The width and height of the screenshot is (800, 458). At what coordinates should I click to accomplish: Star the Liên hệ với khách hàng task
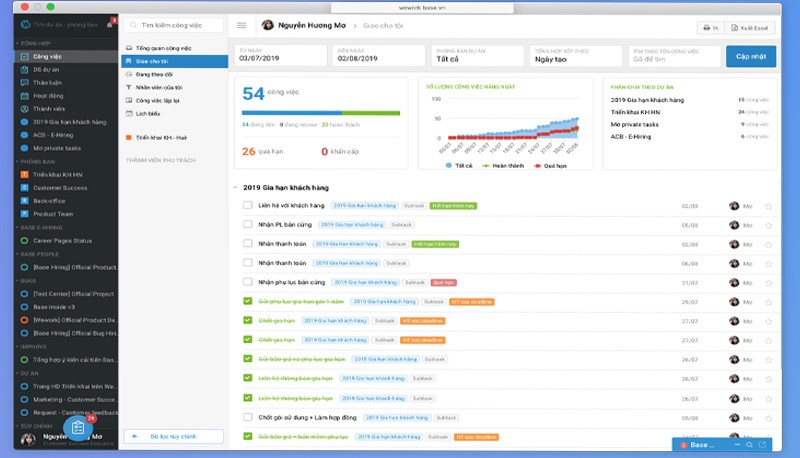pos(768,206)
